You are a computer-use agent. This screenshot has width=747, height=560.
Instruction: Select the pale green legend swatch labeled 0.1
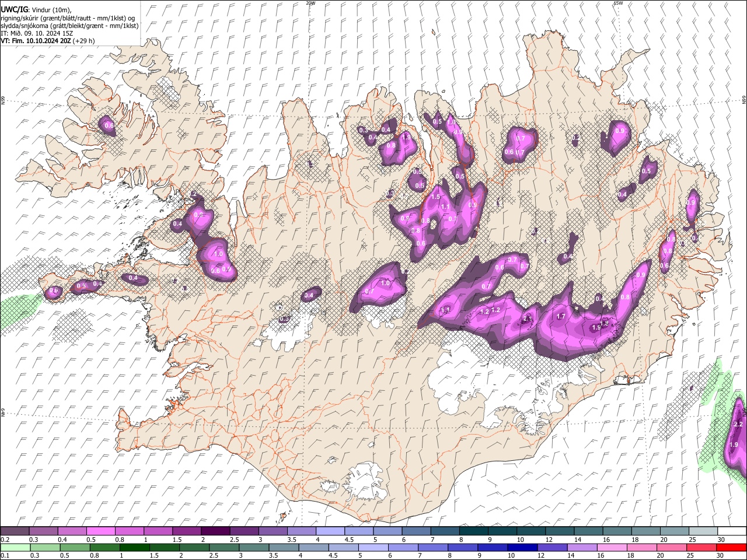[15, 547]
